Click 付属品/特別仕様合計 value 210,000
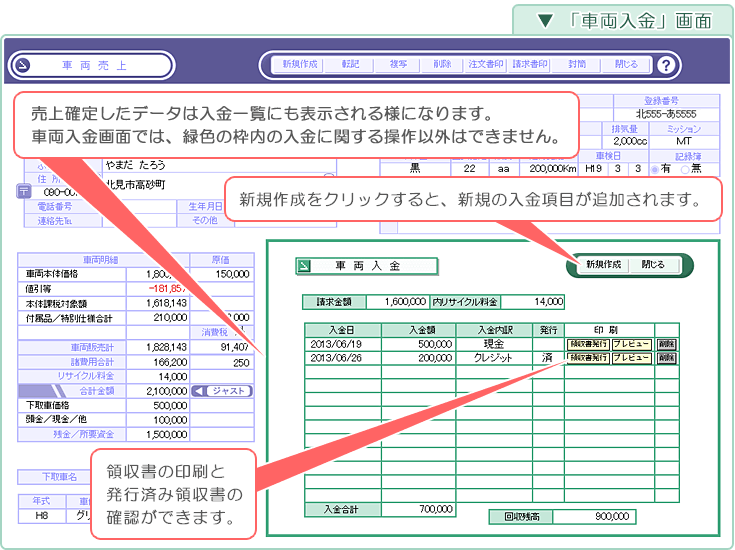The image size is (735, 550). click(158, 318)
